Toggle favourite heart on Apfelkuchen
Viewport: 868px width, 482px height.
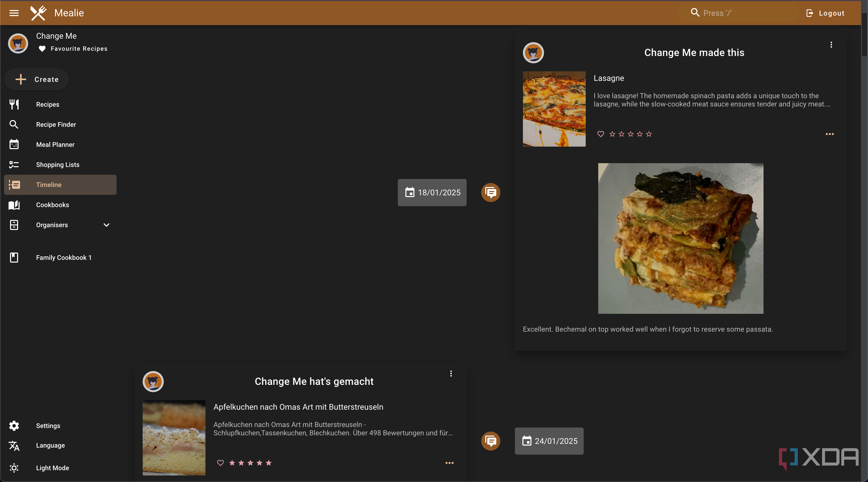pyautogui.click(x=220, y=463)
